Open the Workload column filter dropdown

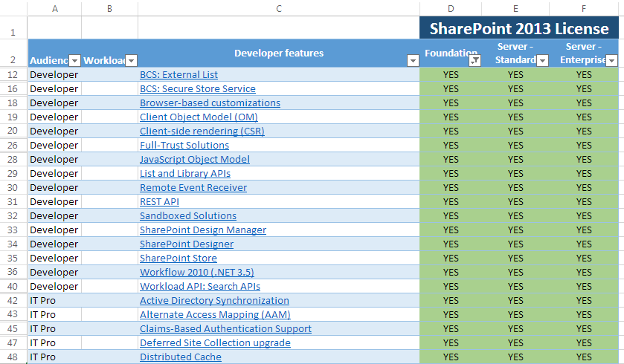pyautogui.click(x=131, y=60)
